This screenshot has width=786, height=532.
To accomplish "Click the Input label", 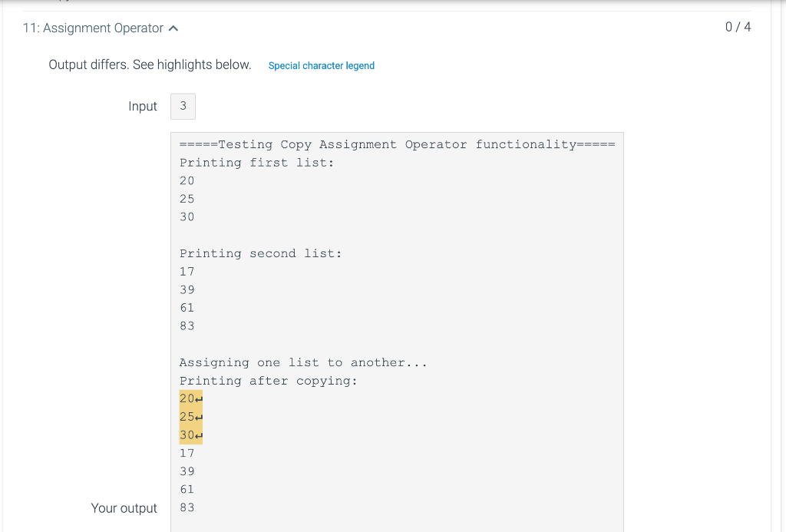I will pos(143,106).
